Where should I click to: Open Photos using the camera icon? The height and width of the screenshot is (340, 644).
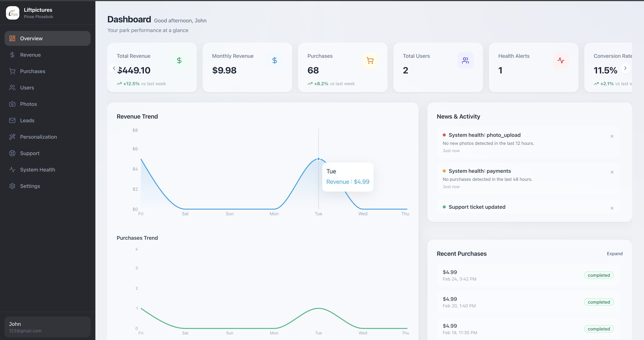(12, 104)
